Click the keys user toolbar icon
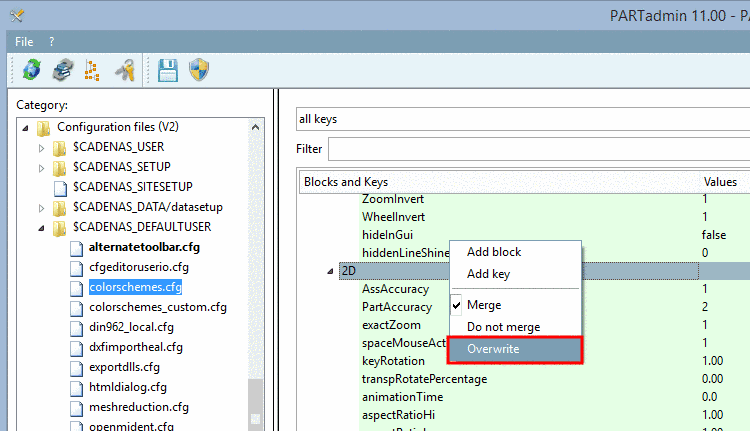The height and width of the screenshot is (431, 750). (x=125, y=70)
